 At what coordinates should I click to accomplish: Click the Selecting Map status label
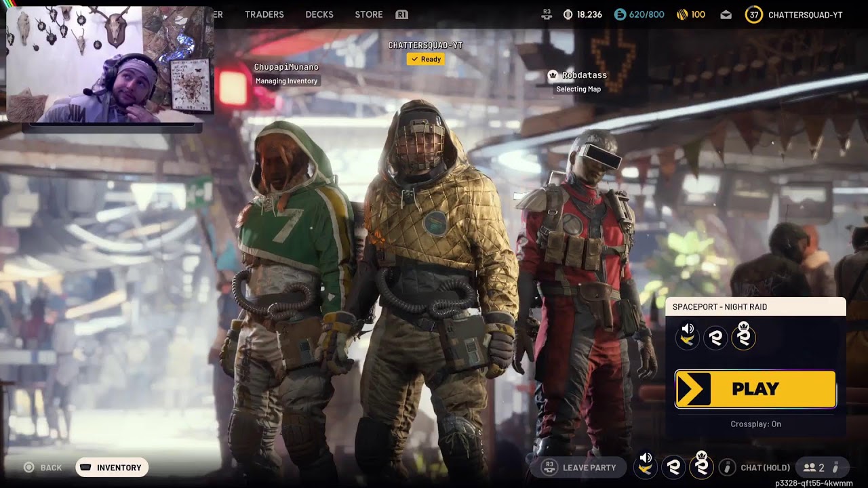pyautogui.click(x=578, y=89)
